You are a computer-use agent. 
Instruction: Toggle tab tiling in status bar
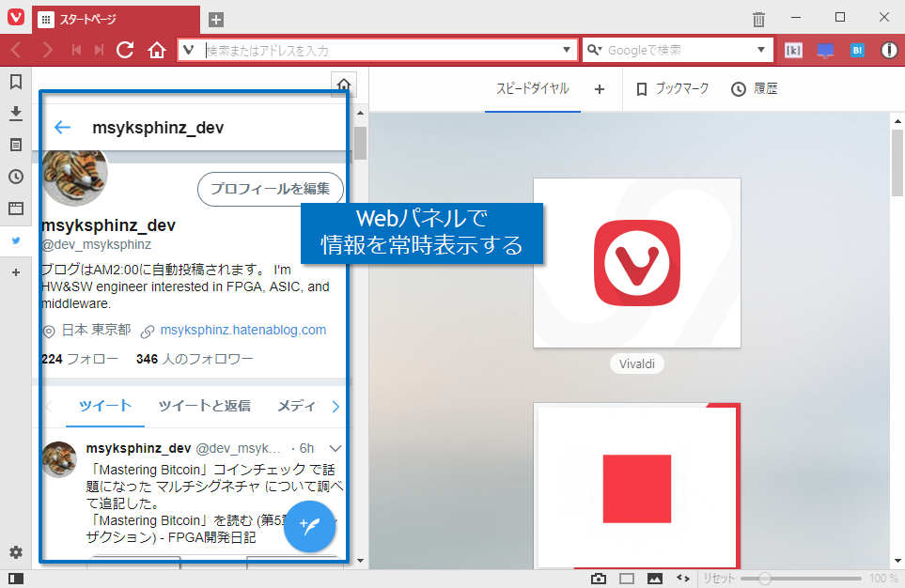[627, 579]
